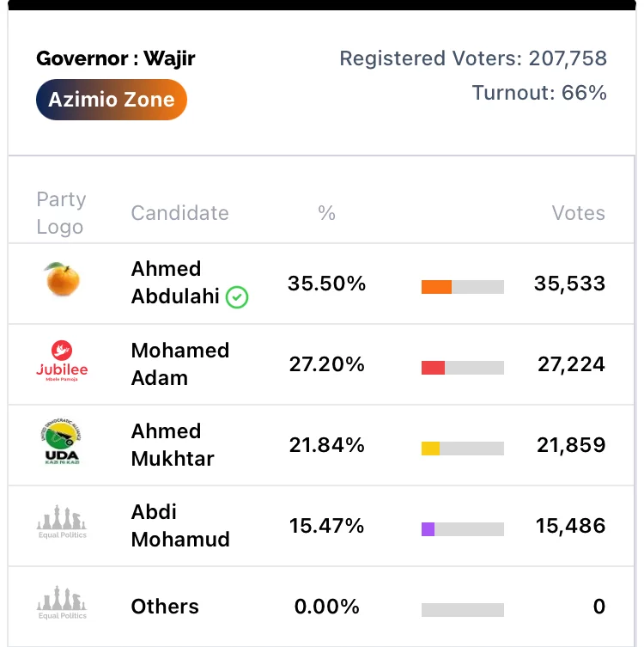Click the green winner checkmark beside Abdulahi
644x647 pixels.
pos(237,297)
